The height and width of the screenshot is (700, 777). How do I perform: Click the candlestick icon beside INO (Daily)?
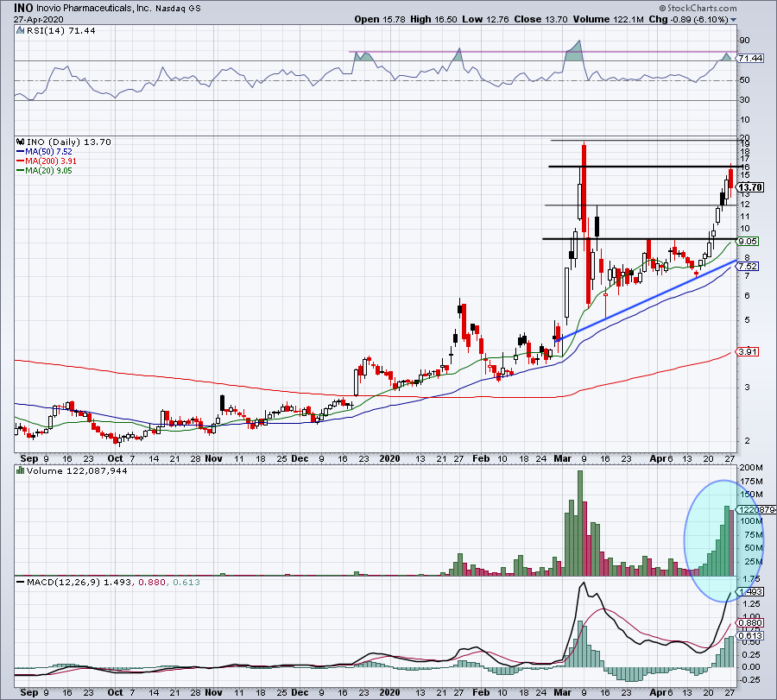pyautogui.click(x=21, y=142)
